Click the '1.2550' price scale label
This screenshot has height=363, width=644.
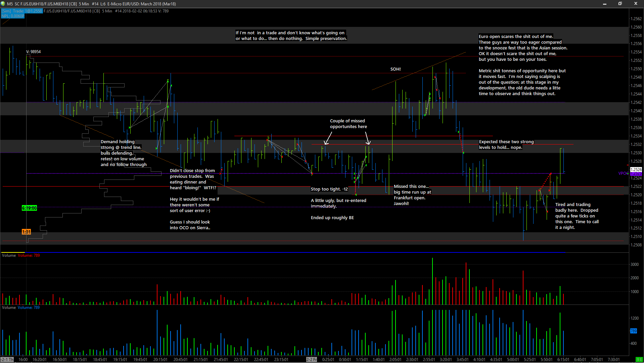636,69
